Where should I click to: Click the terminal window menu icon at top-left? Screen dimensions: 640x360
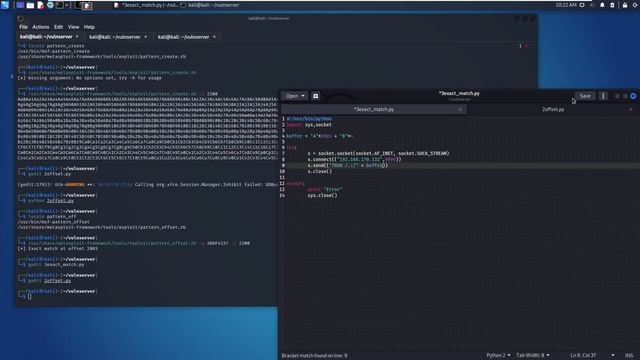(x=20, y=18)
